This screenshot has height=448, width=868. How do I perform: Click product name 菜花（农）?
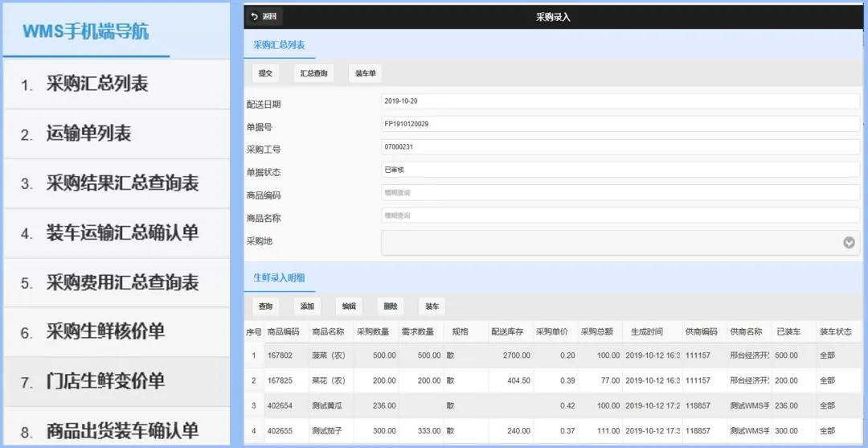pos(328,380)
